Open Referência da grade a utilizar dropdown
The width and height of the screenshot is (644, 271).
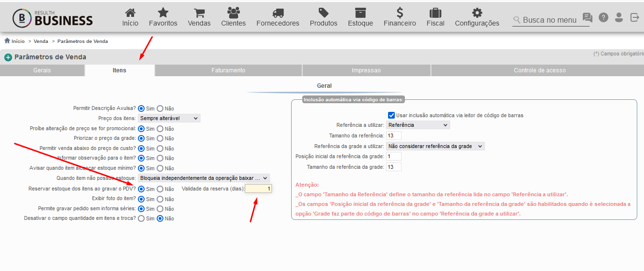[x=435, y=146]
